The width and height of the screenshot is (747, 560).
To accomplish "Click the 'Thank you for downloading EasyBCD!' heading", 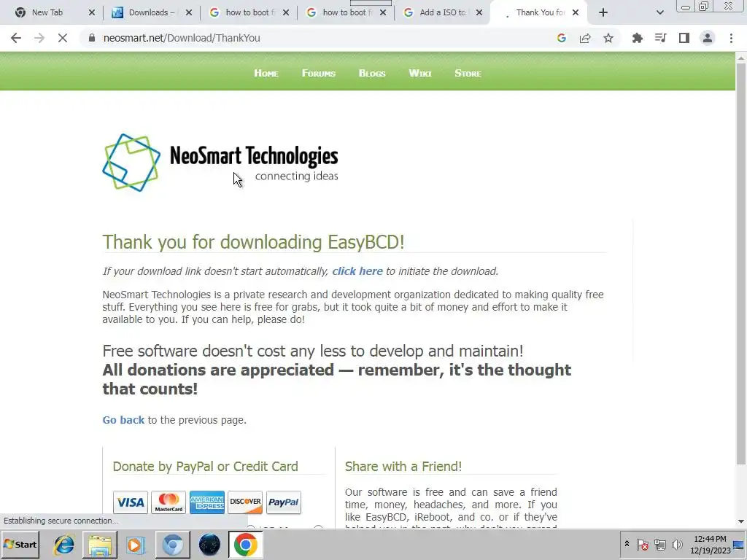I will pyautogui.click(x=253, y=242).
